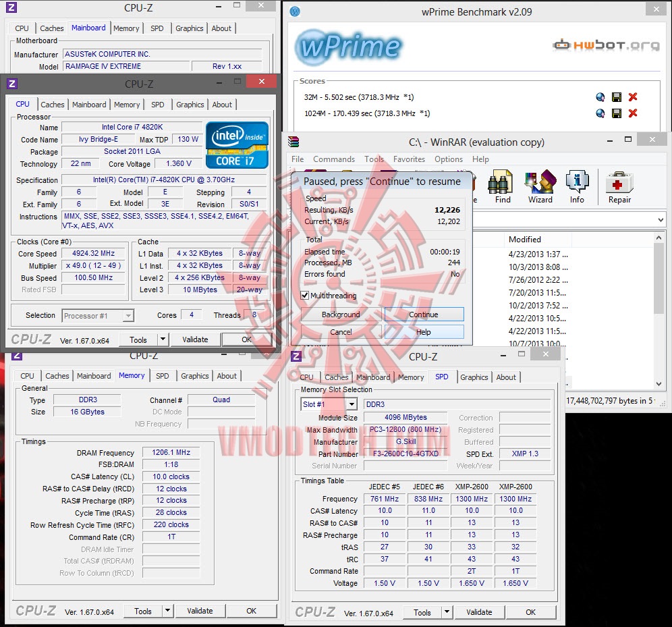Click the Command Rate value 1T in Memory
Viewport: 672px width, 627px height.
[x=171, y=537]
